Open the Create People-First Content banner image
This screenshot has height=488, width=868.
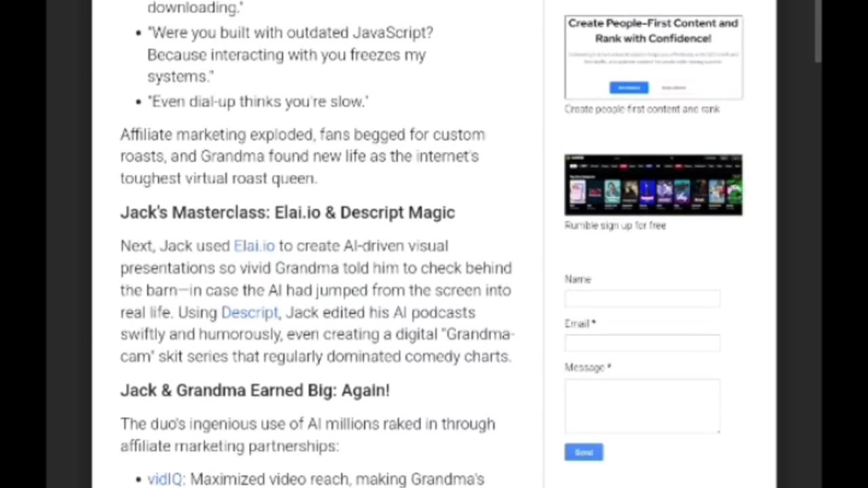click(x=653, y=58)
